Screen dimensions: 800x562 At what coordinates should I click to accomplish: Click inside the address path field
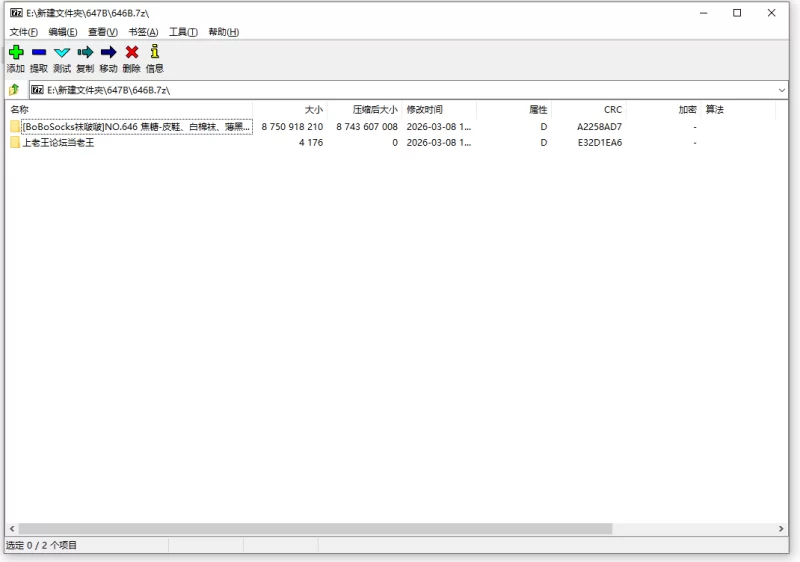coord(400,90)
